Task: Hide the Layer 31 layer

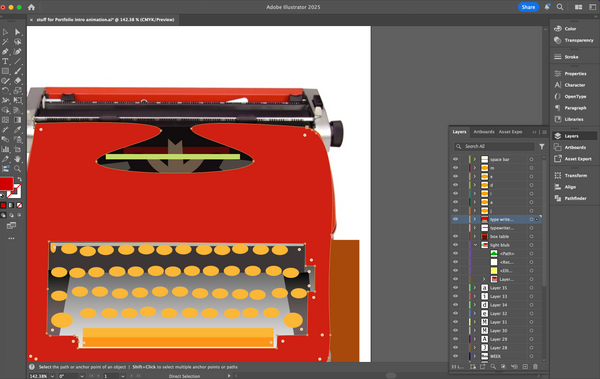Action: (x=455, y=322)
